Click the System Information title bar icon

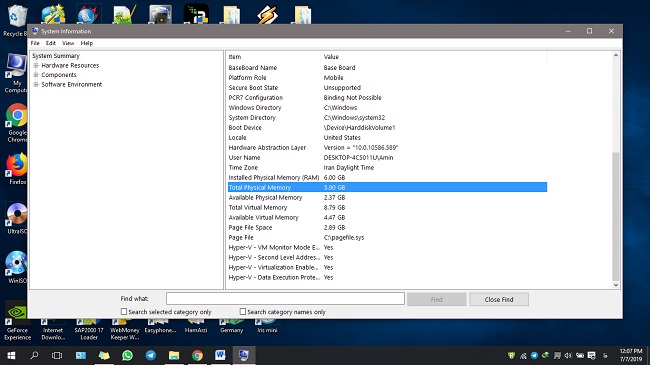35,31
